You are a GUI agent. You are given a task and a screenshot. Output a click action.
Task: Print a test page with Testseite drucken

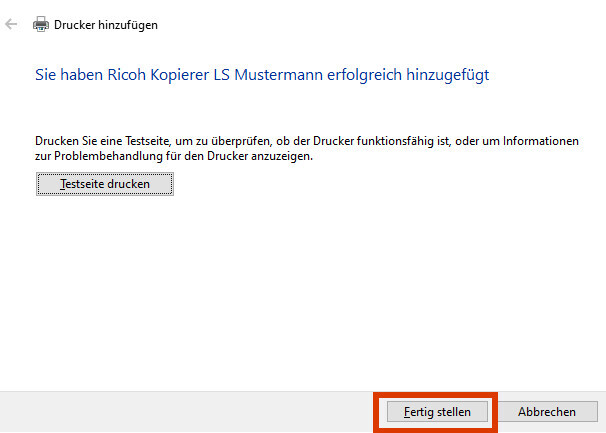(105, 184)
